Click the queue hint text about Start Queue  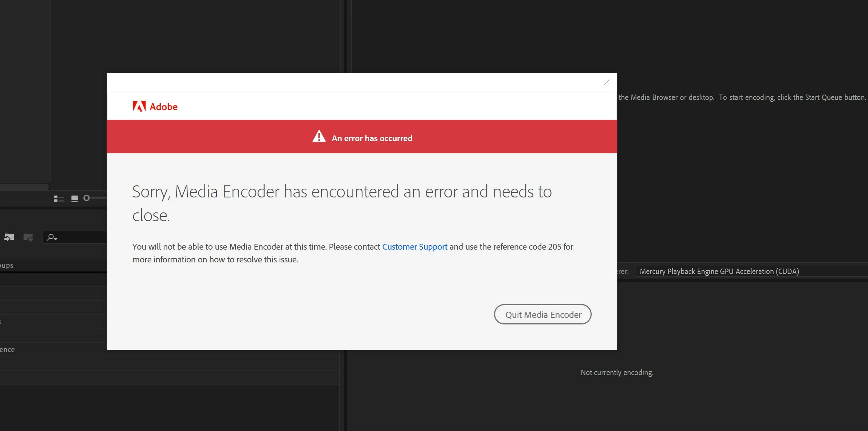[x=742, y=97]
